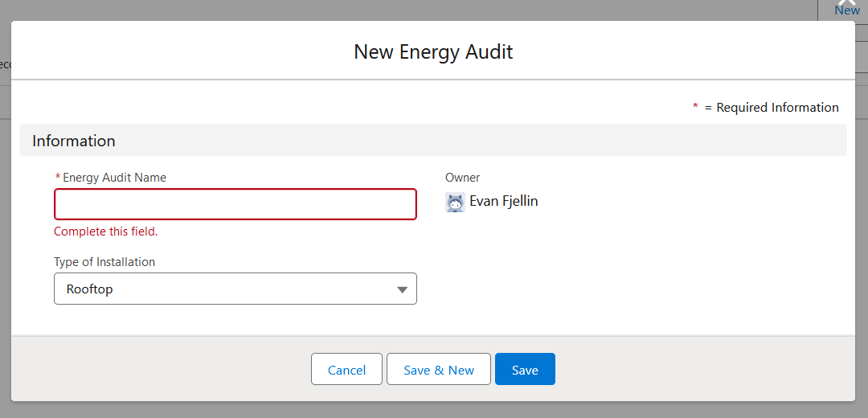Focus the Energy Audit Name input field
This screenshot has width=868, height=418.
pos(235,204)
